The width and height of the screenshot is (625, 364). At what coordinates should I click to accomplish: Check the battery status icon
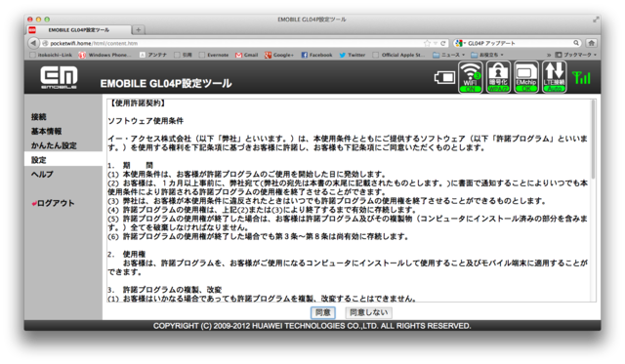pyautogui.click(x=444, y=77)
